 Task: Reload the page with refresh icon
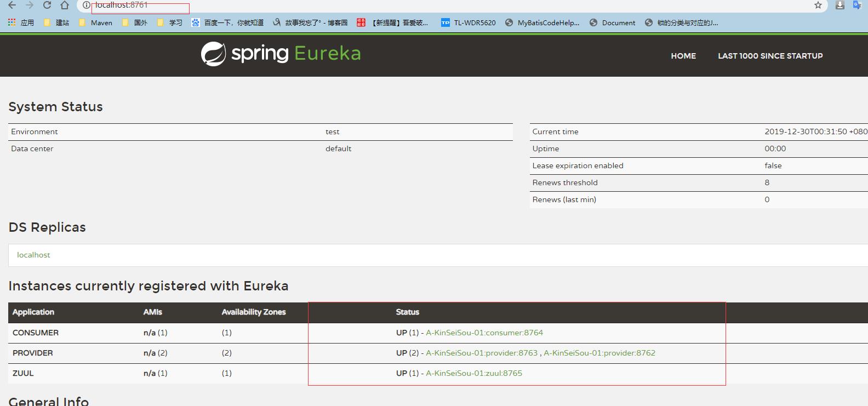(x=47, y=5)
